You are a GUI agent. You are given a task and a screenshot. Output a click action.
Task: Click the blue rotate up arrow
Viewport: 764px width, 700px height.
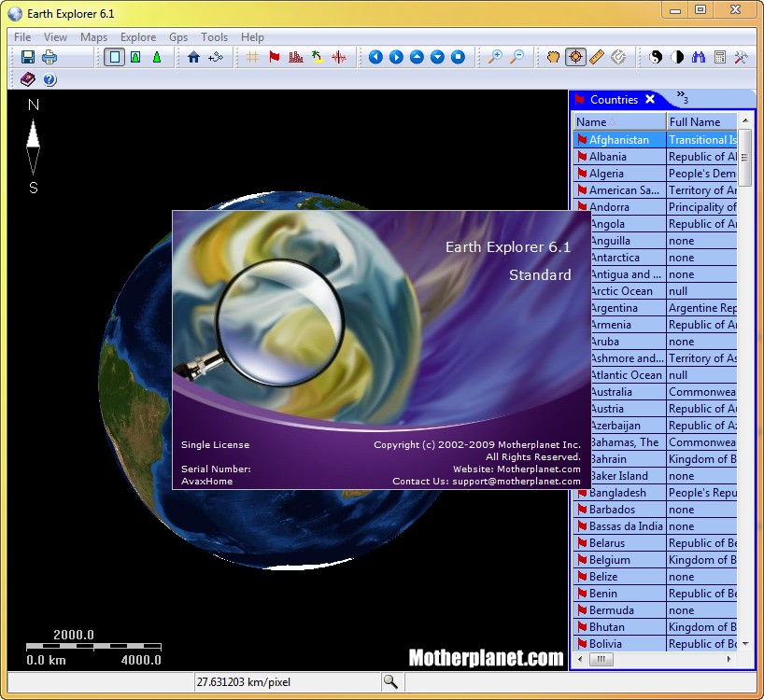point(417,57)
